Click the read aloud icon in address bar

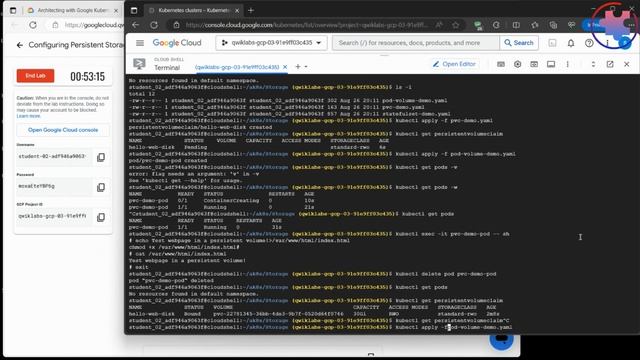439,25
